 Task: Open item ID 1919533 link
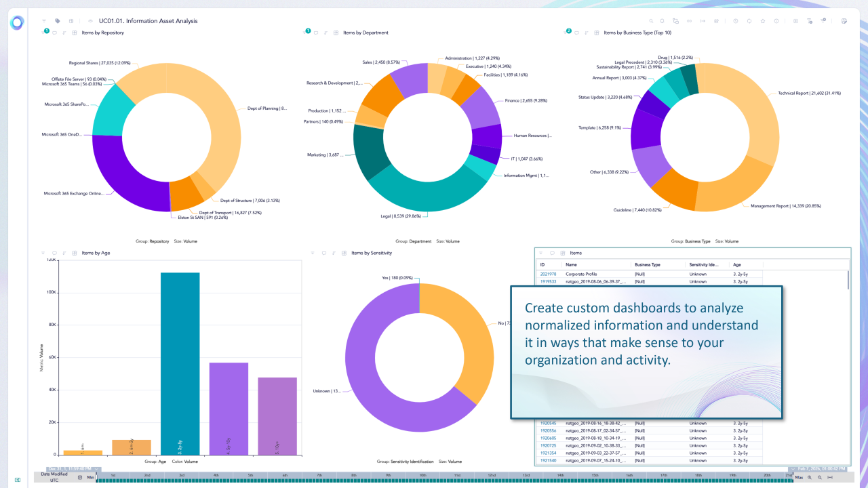click(547, 281)
